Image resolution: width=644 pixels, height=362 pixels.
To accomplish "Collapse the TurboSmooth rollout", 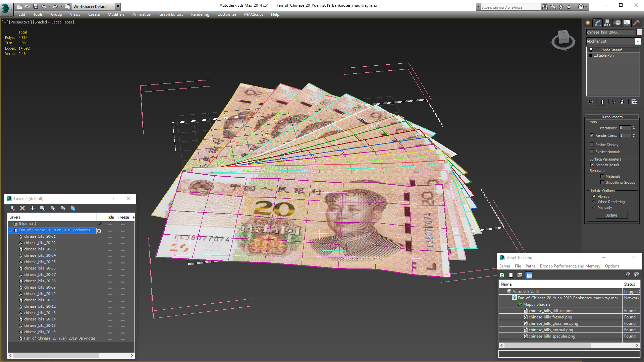I will tap(588, 117).
